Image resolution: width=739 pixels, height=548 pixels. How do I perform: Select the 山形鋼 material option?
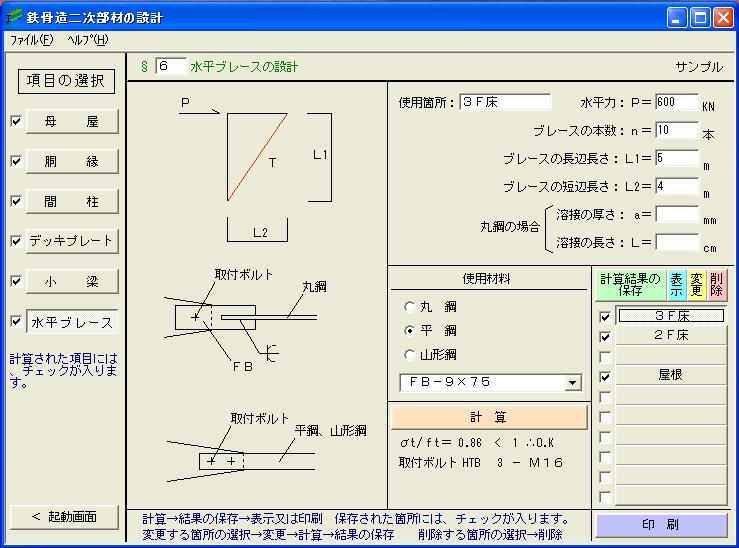coord(409,354)
